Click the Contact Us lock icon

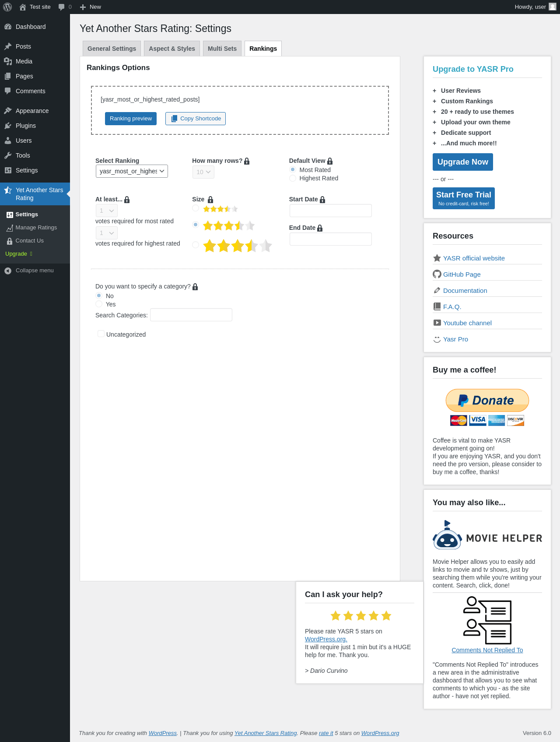10,241
